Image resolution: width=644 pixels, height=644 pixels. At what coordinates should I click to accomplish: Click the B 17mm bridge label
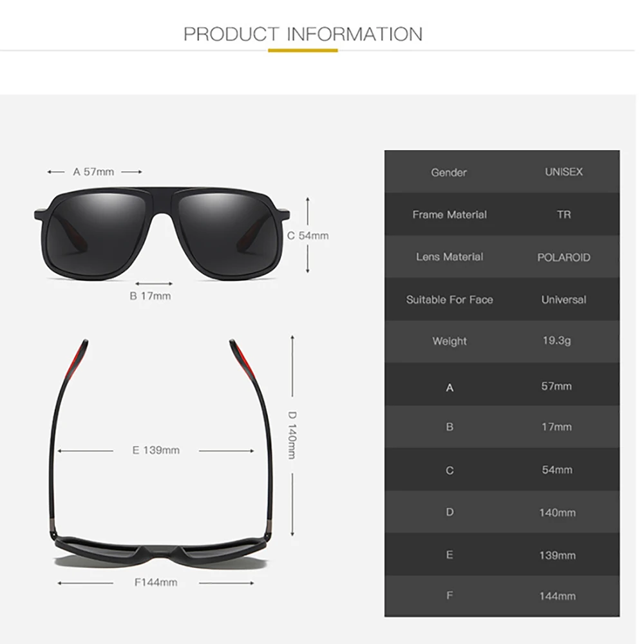pyautogui.click(x=150, y=296)
